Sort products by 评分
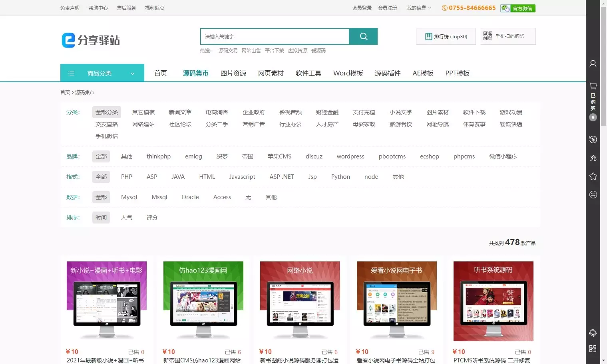This screenshot has height=364, width=607. coord(152,218)
